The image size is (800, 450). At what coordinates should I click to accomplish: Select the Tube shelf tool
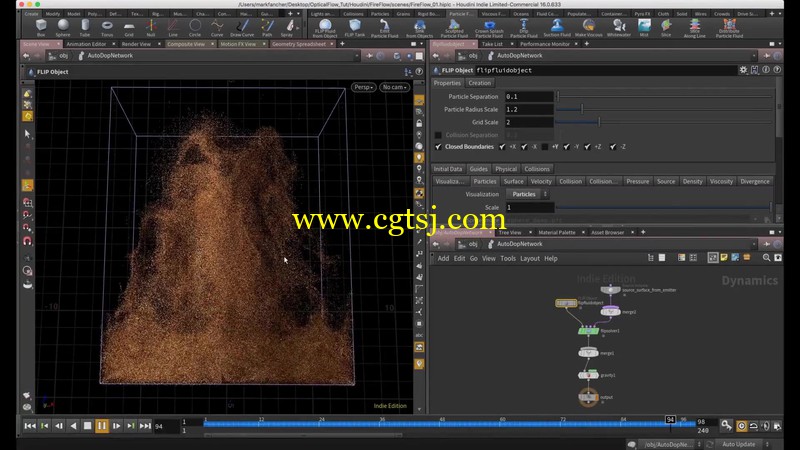point(85,28)
